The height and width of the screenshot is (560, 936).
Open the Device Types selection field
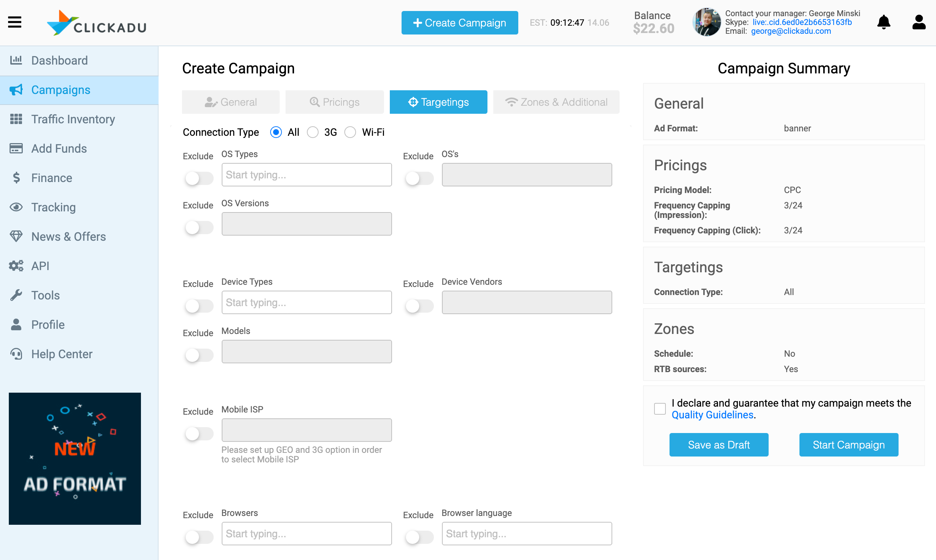tap(306, 302)
